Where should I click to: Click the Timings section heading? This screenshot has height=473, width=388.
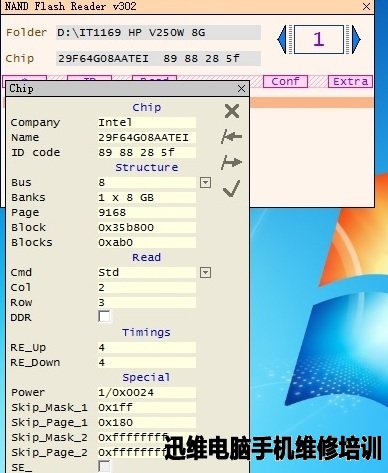point(146,332)
